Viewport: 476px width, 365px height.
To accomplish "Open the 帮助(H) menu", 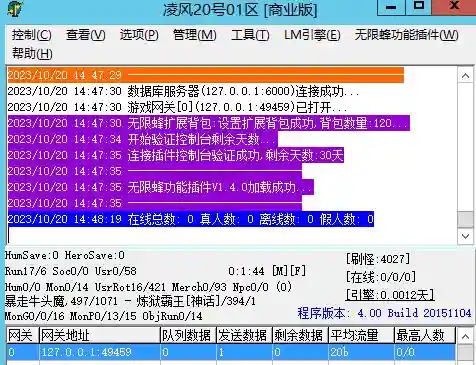I will pyautogui.click(x=32, y=53).
